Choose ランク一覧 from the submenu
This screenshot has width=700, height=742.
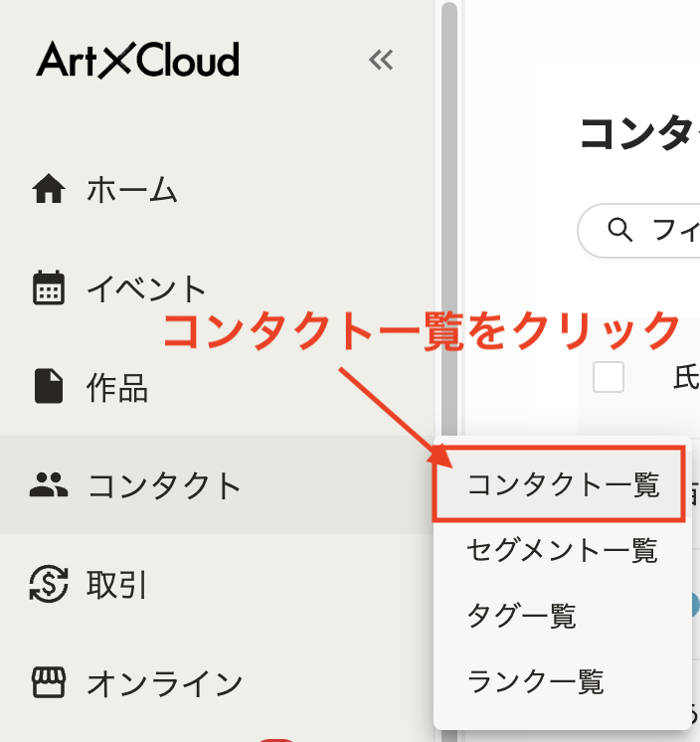coord(563,681)
